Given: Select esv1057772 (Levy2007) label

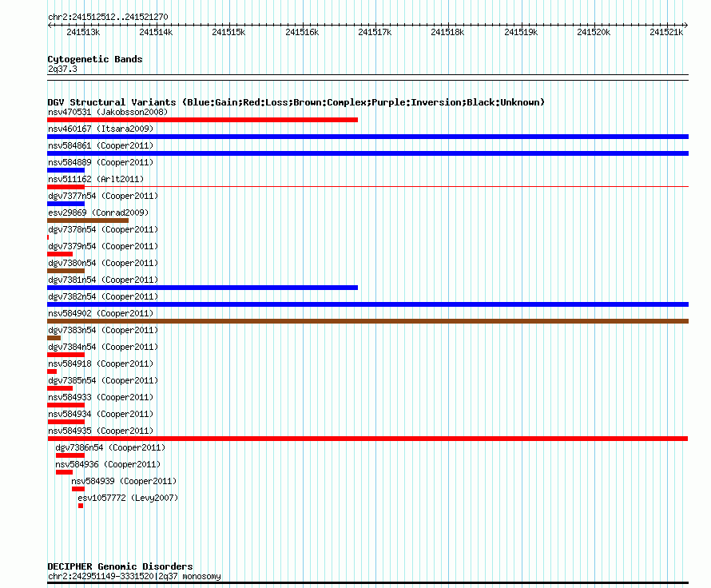Looking at the screenshot, I should coord(128,498).
